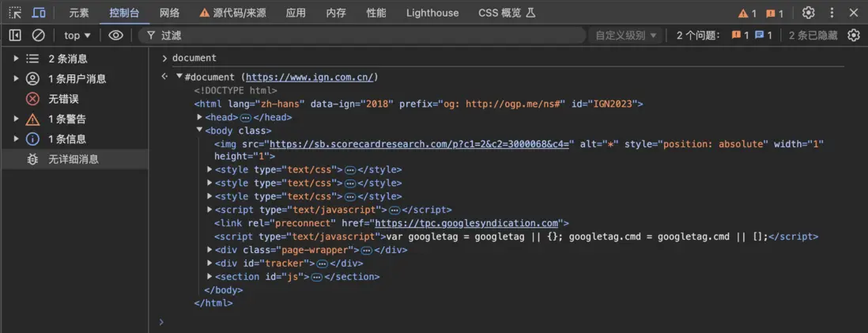This screenshot has height=333, width=868.
Task: Toggle the device toolbar icon
Action: click(x=38, y=13)
